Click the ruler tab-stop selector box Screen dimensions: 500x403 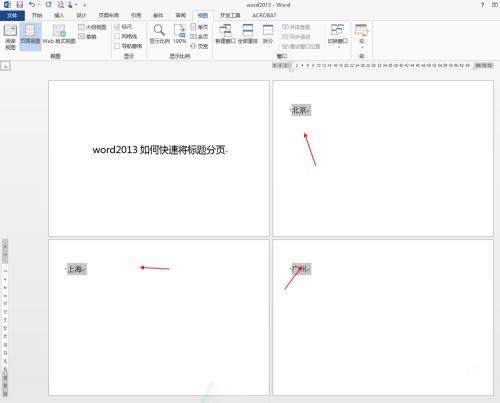(x=5, y=66)
